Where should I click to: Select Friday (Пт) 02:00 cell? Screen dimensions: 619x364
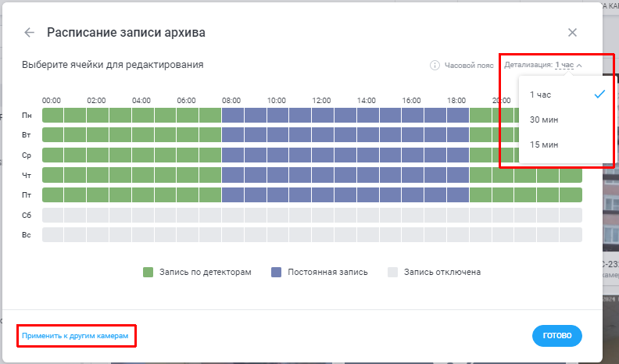point(98,194)
